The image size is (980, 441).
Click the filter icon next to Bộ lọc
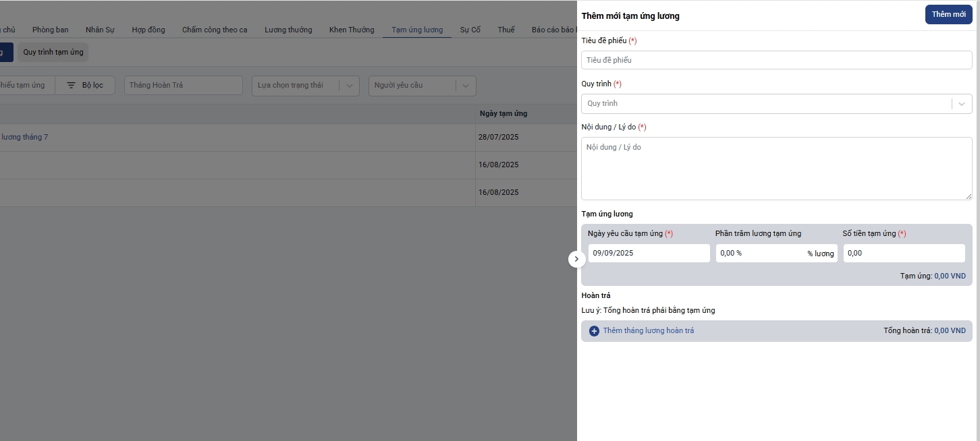[x=71, y=86]
